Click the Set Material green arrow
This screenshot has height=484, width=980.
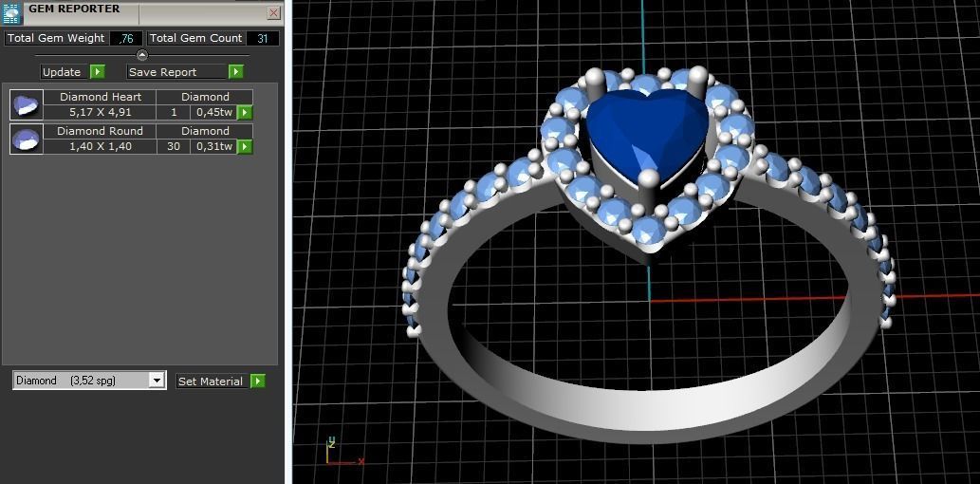(257, 382)
